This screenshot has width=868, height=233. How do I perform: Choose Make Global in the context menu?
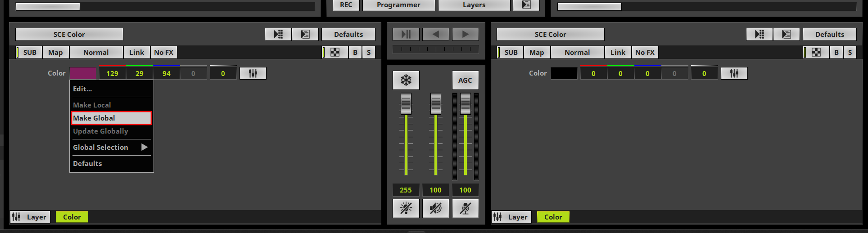(x=111, y=118)
